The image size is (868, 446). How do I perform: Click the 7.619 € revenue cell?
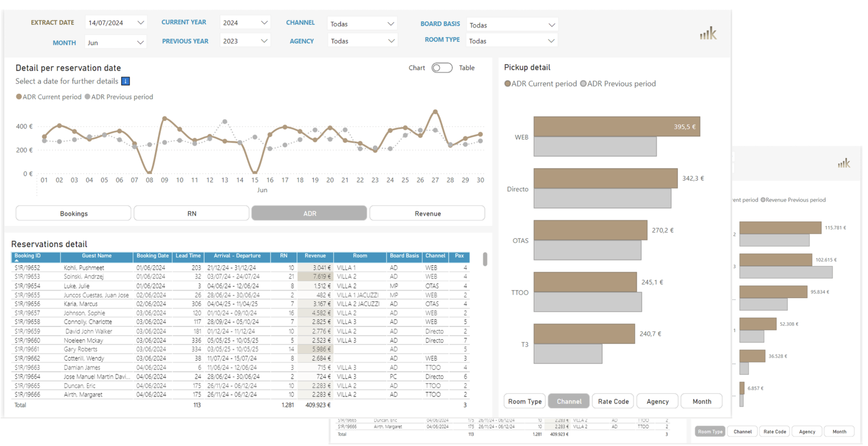pos(315,276)
